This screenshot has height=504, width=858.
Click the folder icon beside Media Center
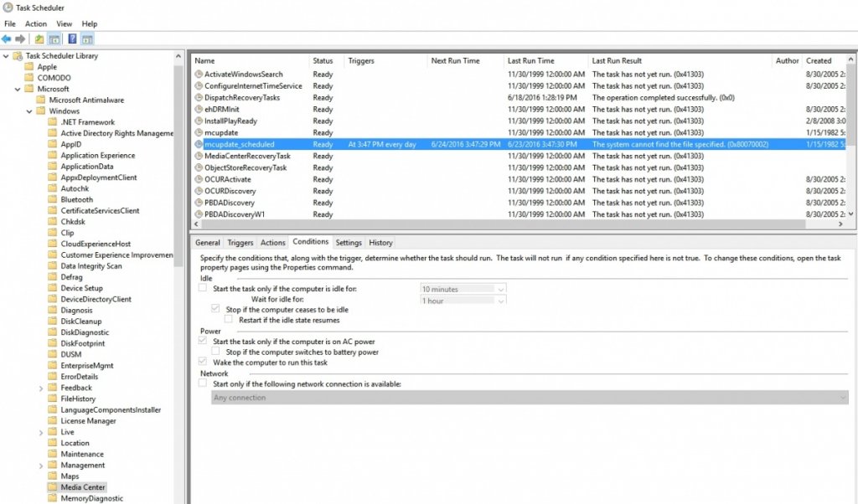pos(53,487)
